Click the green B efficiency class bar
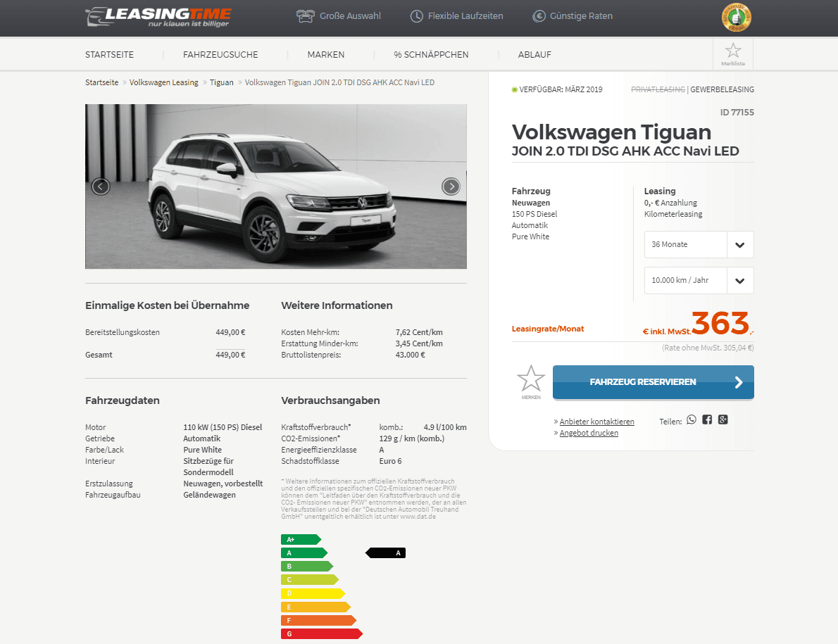 [x=307, y=567]
